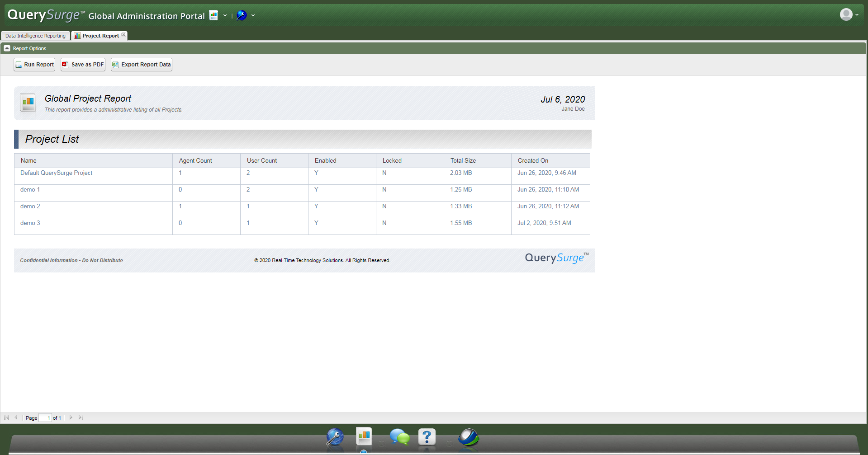The image size is (868, 455).
Task: Click the Total Size column header
Action: click(x=478, y=160)
